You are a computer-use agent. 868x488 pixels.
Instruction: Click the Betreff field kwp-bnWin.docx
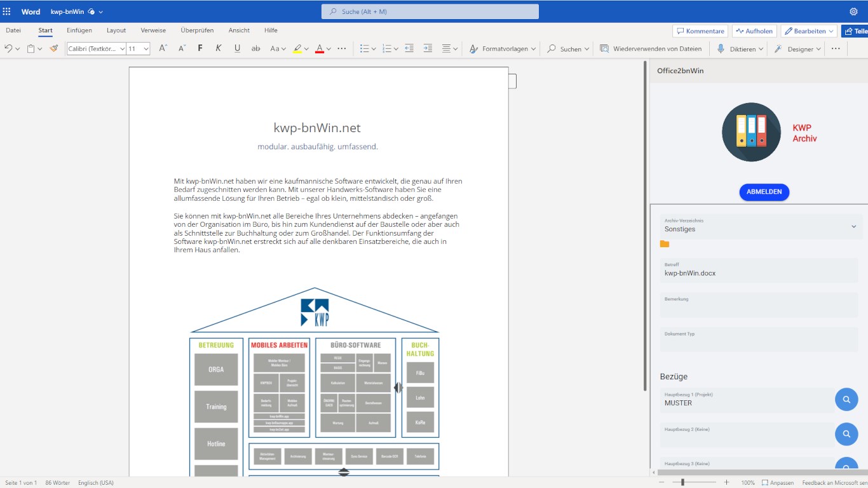759,271
